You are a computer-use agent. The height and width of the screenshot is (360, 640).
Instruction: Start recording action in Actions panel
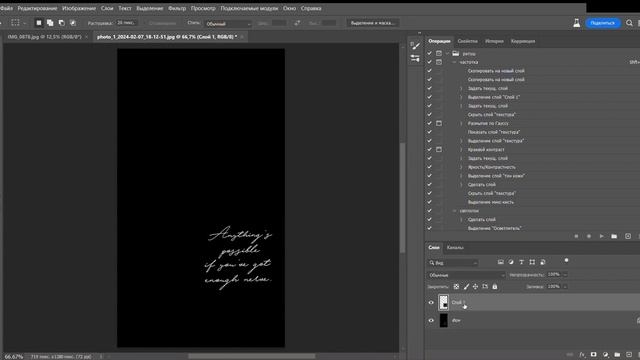point(589,236)
